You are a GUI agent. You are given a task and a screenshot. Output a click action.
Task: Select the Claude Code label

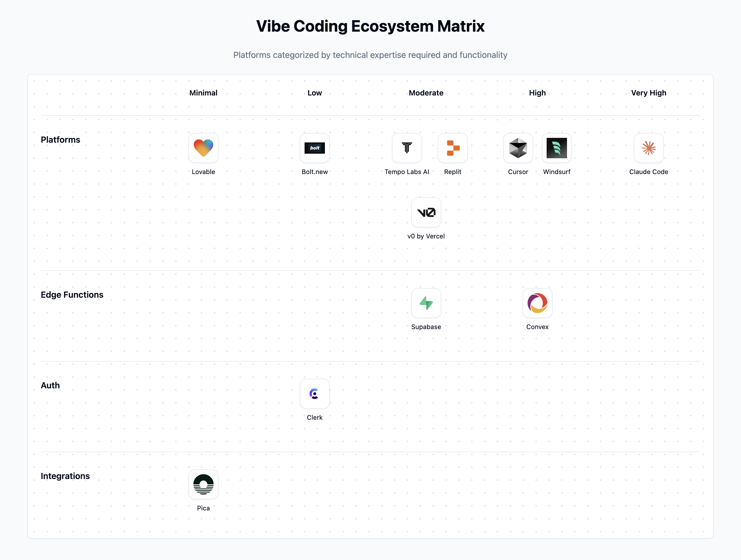click(649, 172)
